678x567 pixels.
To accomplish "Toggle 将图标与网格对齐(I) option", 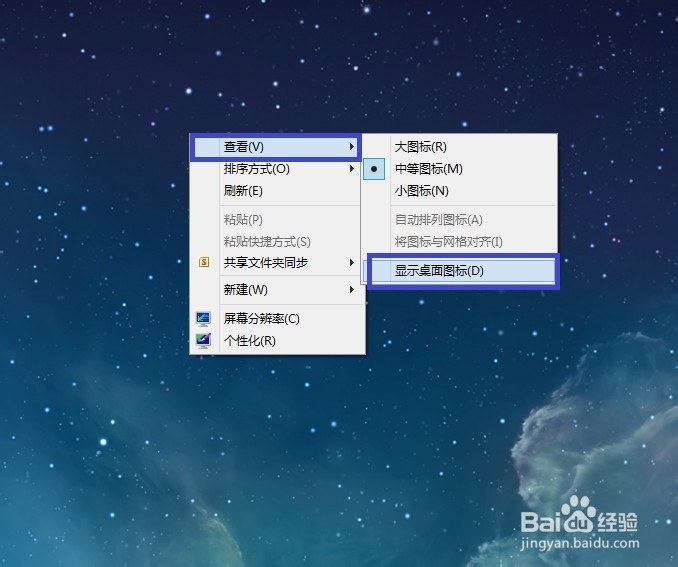I will (459, 241).
